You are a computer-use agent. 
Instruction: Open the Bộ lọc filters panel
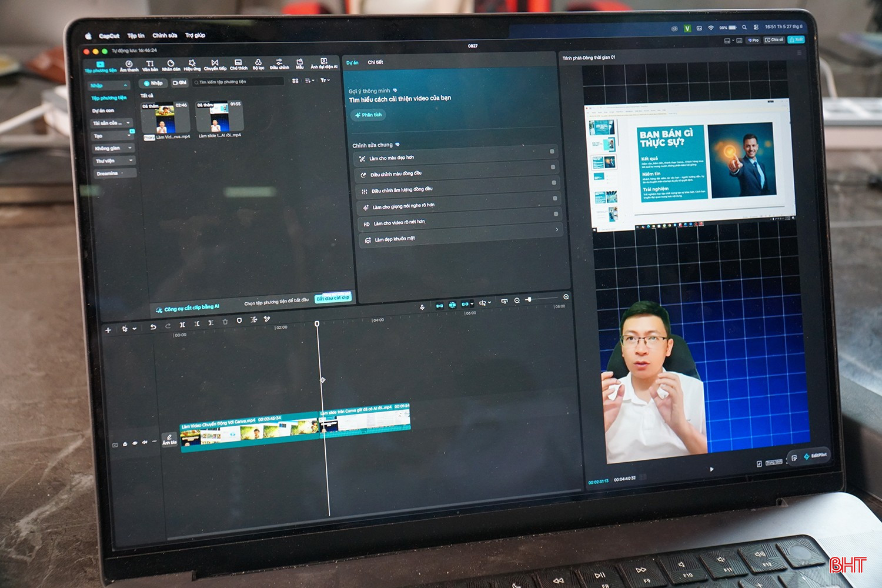pyautogui.click(x=258, y=64)
